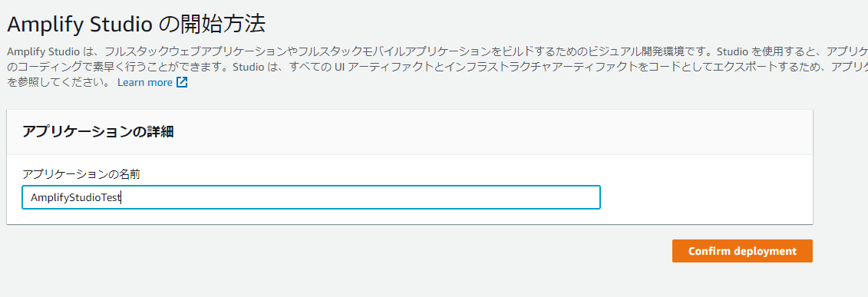Click the gray header bar of the details panel
This screenshot has width=868, height=297.
[x=410, y=132]
